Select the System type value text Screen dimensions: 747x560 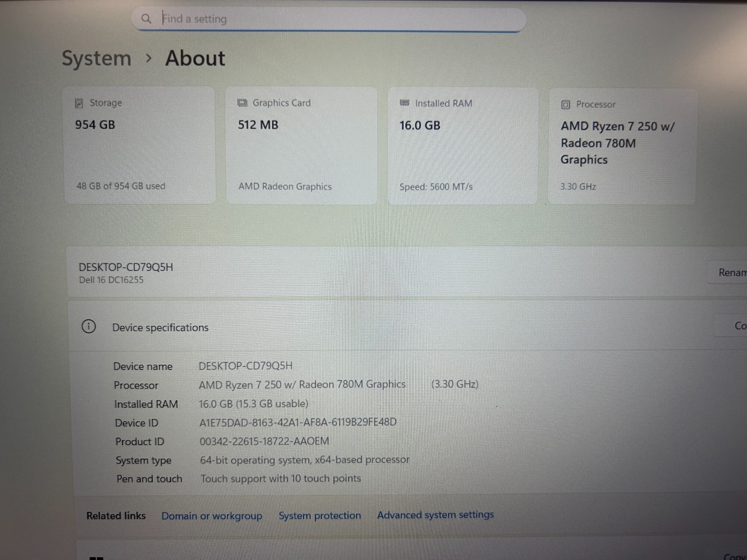tap(305, 460)
